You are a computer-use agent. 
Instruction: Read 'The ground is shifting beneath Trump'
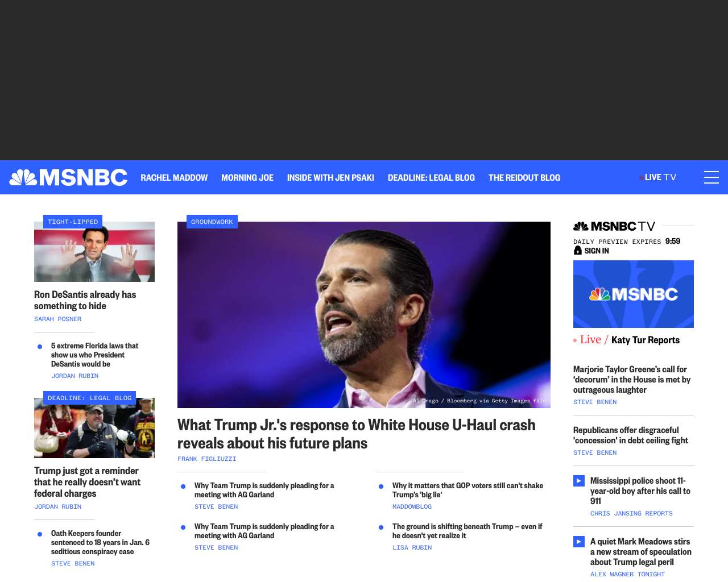tap(467, 531)
